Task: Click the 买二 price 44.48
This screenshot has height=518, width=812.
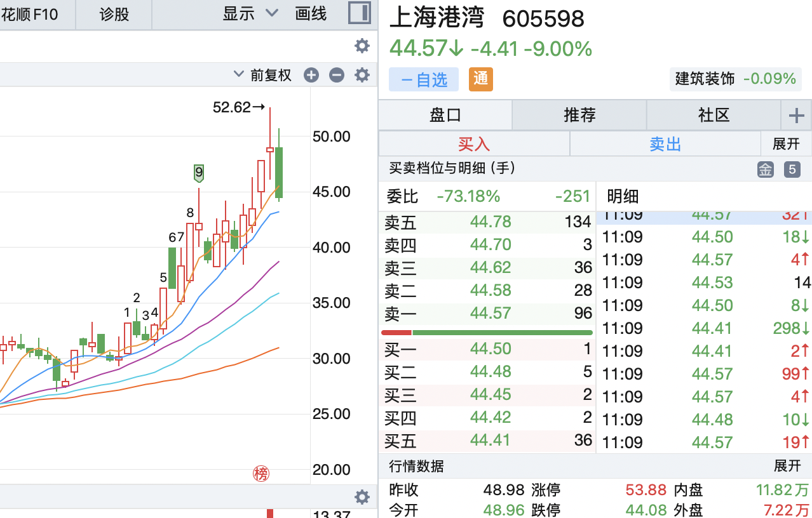Action: pos(491,371)
